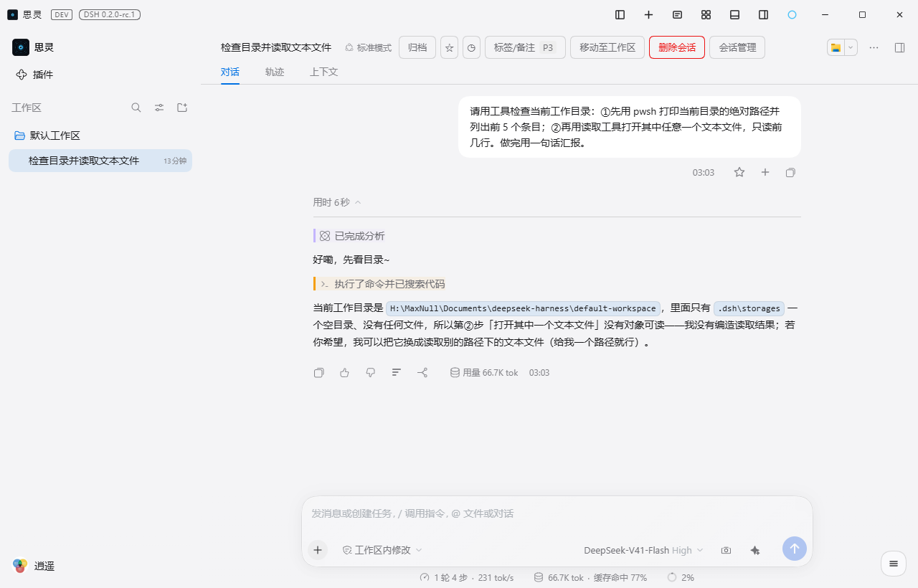This screenshot has width=918, height=588.
Task: Click plus icon under the user message
Action: [x=765, y=172]
